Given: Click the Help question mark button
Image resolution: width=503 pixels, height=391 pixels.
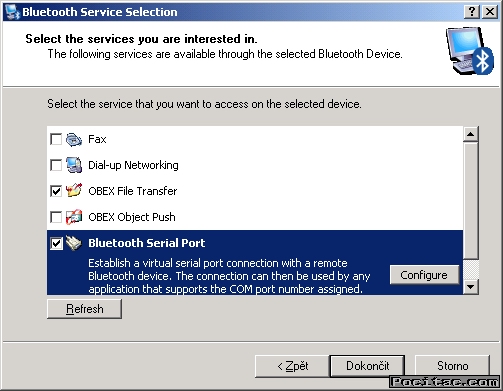Looking at the screenshot, I should tap(472, 12).
